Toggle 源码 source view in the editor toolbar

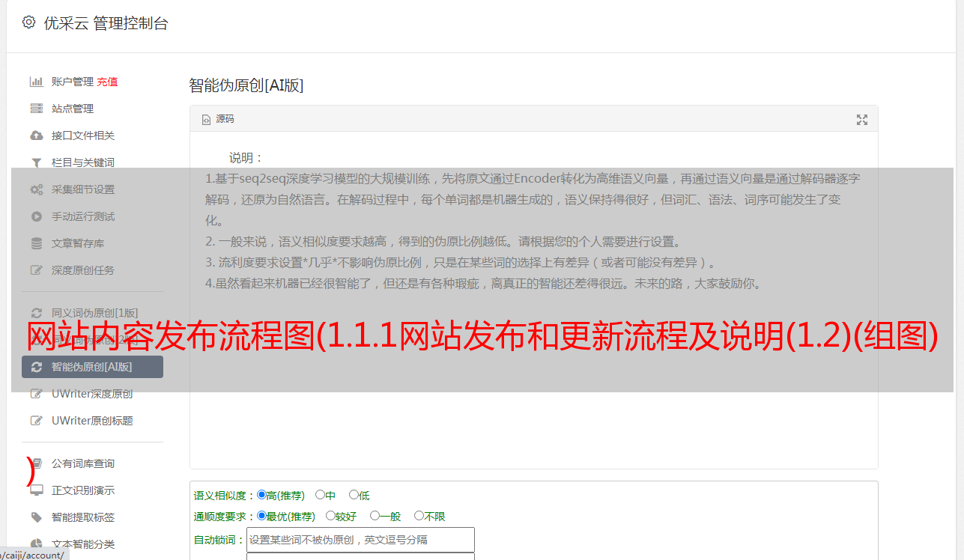click(x=218, y=119)
